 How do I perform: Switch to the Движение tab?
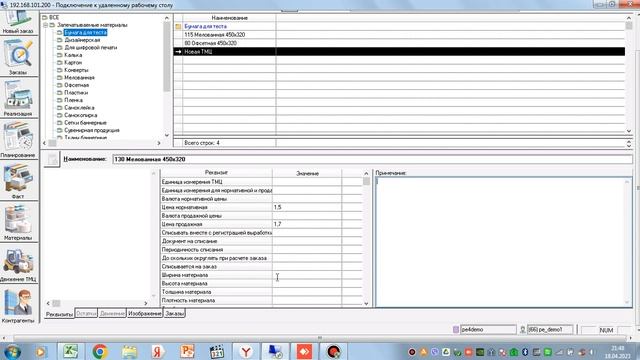click(112, 313)
